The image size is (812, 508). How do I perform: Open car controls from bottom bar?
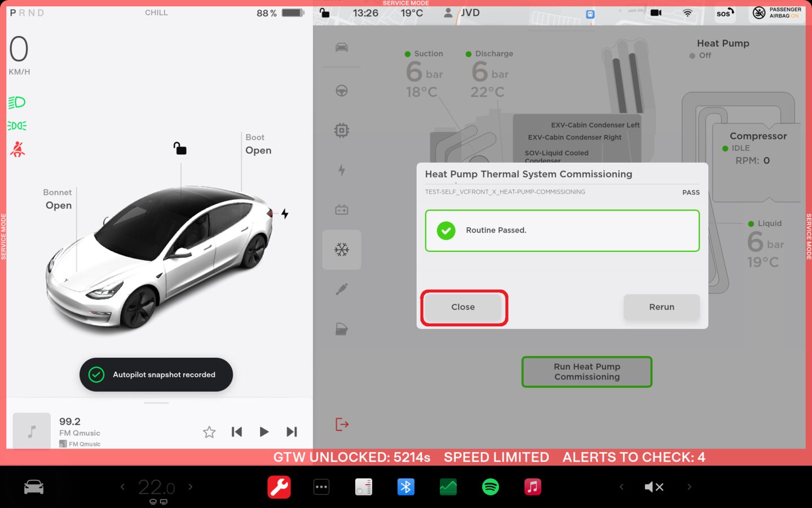(34, 487)
